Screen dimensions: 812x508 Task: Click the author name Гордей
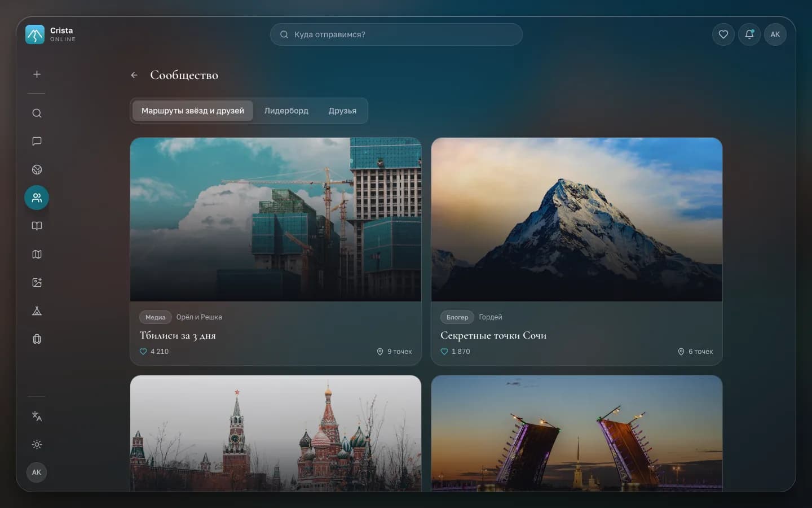(x=491, y=317)
